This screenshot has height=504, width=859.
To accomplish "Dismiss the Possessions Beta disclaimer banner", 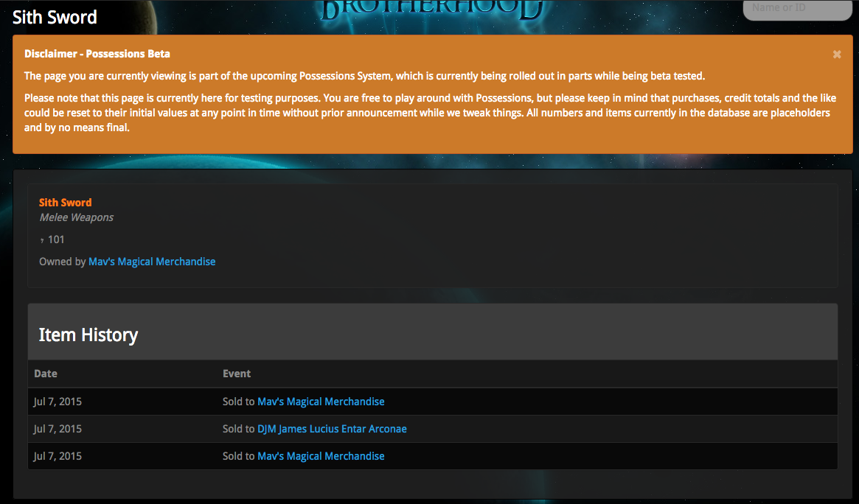I will [837, 55].
